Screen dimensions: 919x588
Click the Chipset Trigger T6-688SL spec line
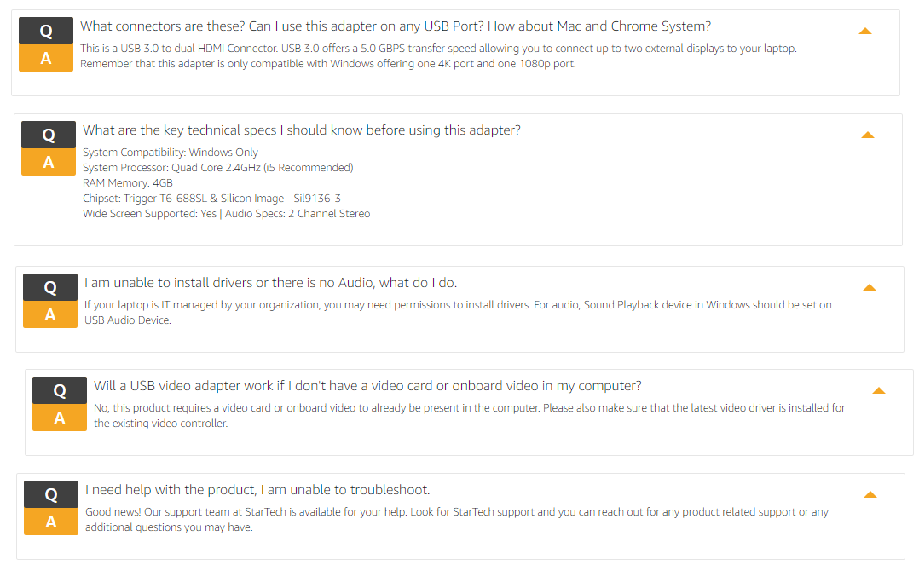pyautogui.click(x=211, y=199)
